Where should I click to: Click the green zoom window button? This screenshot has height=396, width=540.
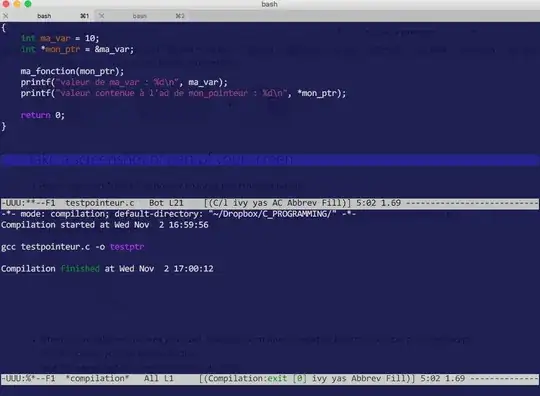(28, 4)
